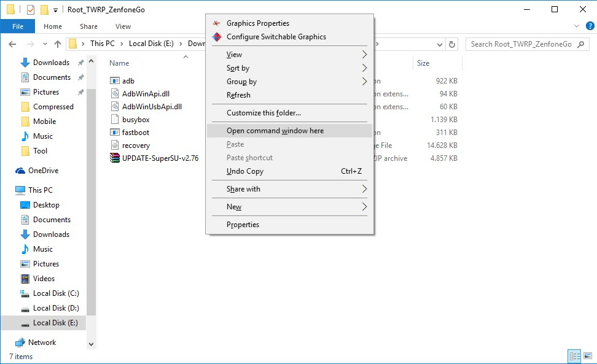Viewport: 597px width, 364px height.
Task: Expand the New submenu
Action: point(289,207)
